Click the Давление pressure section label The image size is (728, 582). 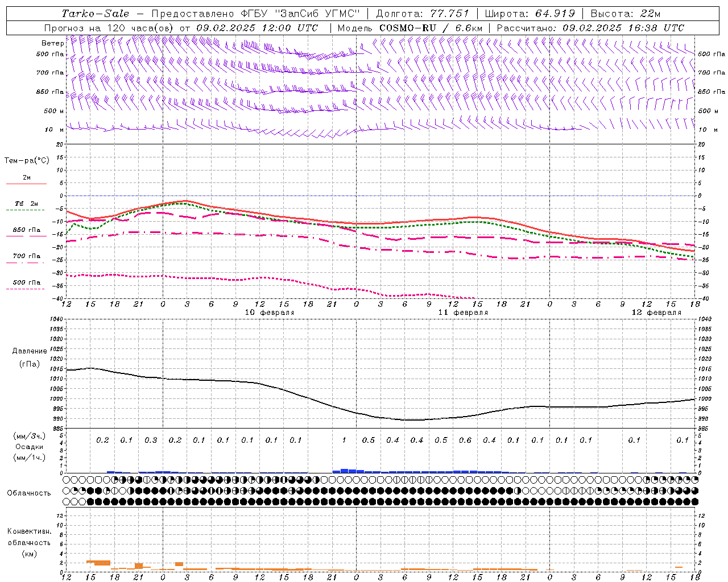coord(30,351)
